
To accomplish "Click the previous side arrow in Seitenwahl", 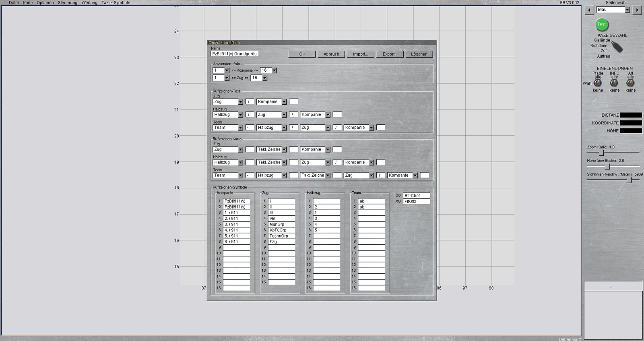I will [x=589, y=10].
